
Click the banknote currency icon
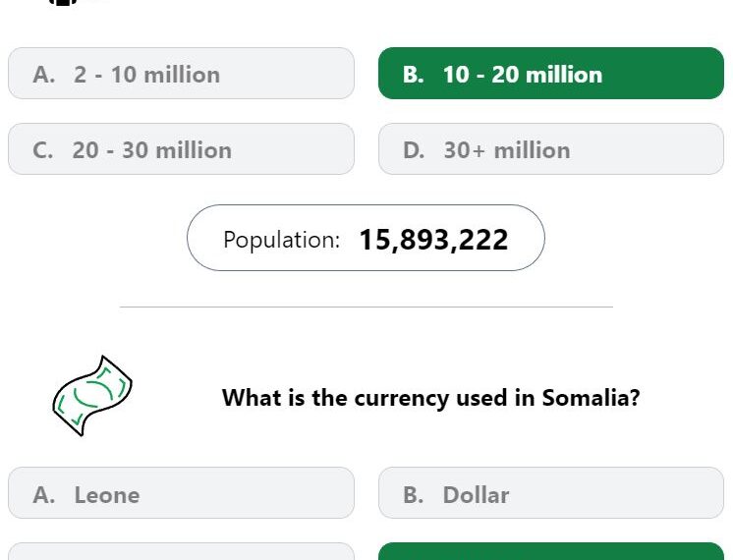(92, 396)
